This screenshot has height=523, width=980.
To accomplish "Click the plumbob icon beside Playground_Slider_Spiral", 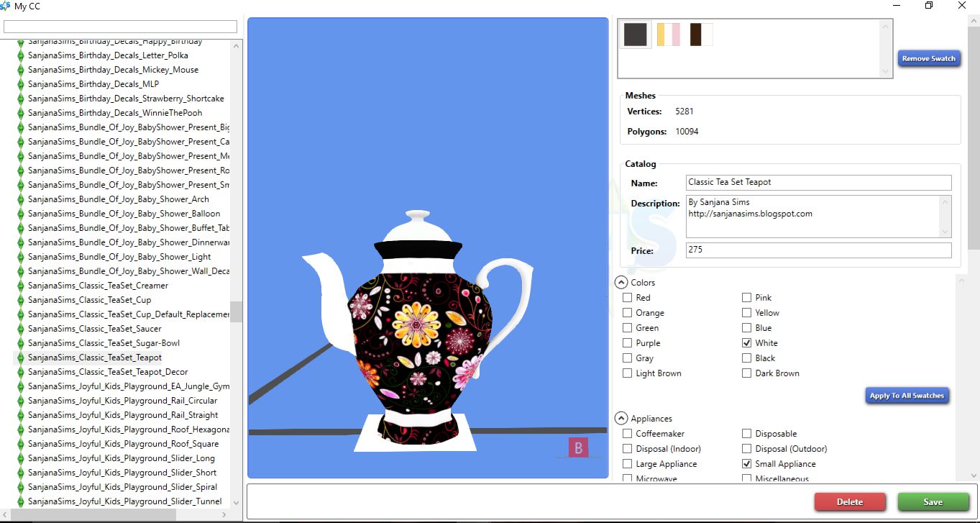I will (21, 487).
